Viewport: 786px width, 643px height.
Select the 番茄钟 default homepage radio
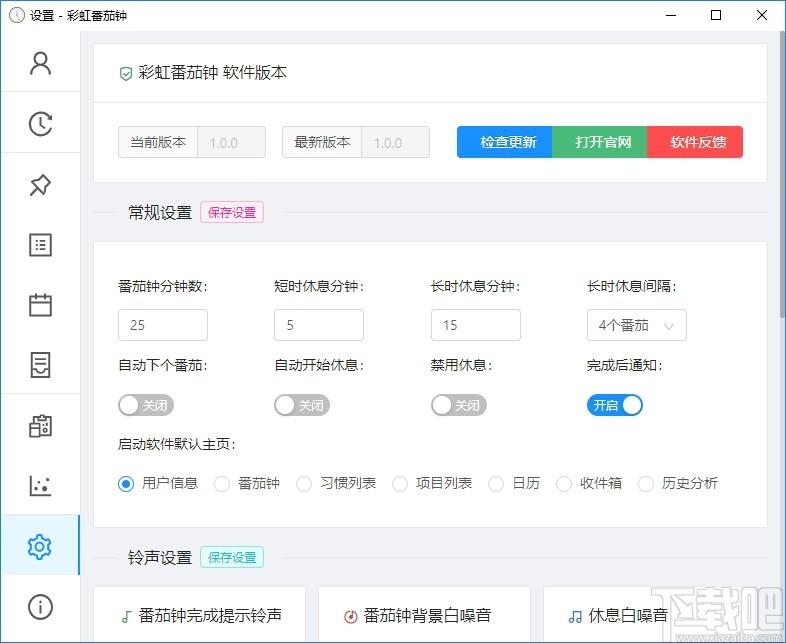click(222, 484)
